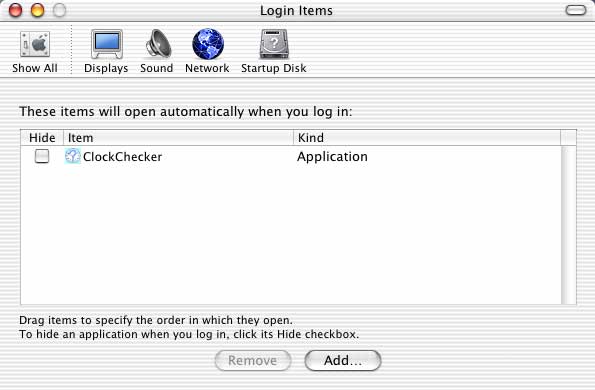Toggle the Hide checkbox for ClockChecker
595x390 pixels.
click(x=42, y=156)
